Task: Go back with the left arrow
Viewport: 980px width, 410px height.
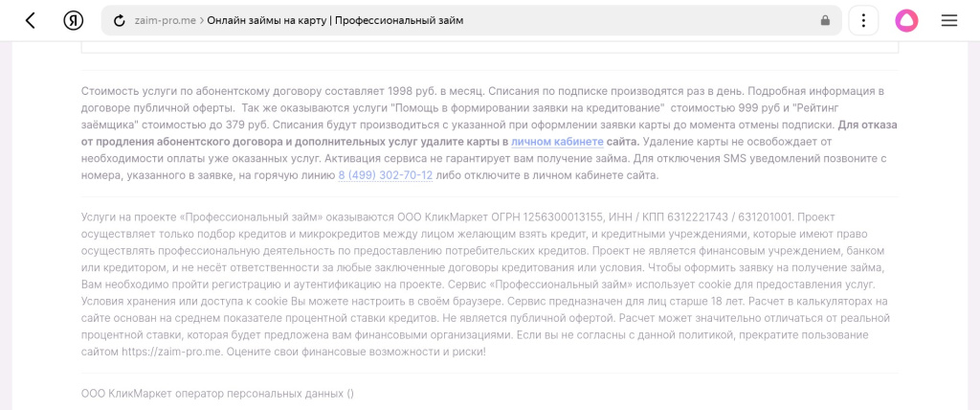Action: (31, 20)
